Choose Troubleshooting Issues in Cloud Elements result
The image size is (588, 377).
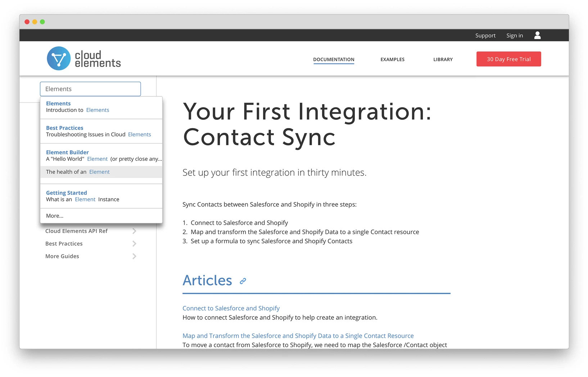[98, 135]
